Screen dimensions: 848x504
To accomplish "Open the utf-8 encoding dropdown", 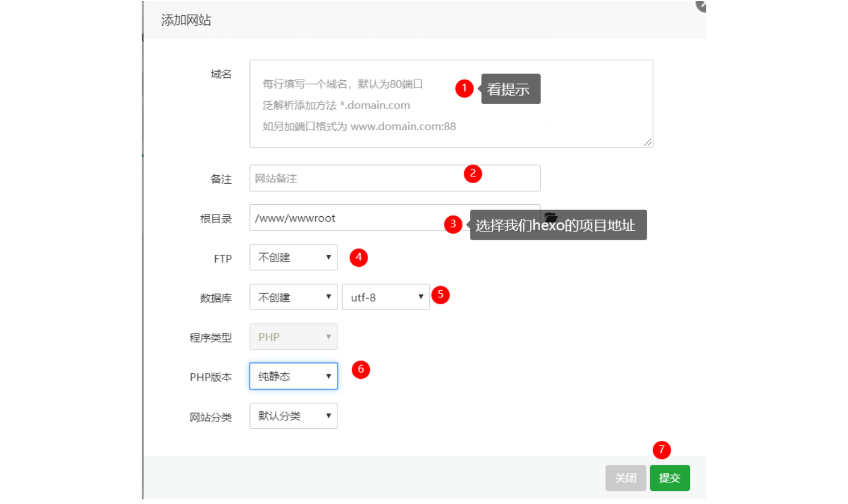I will [386, 297].
